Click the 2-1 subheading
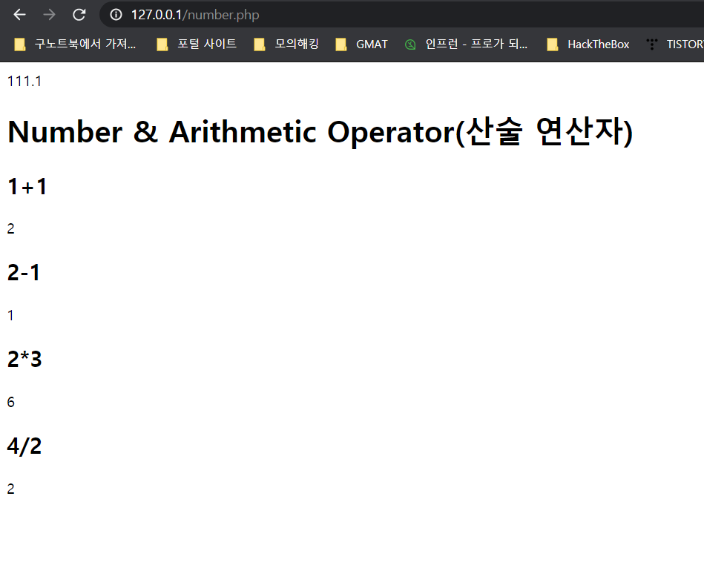This screenshot has width=704, height=588. point(24,272)
